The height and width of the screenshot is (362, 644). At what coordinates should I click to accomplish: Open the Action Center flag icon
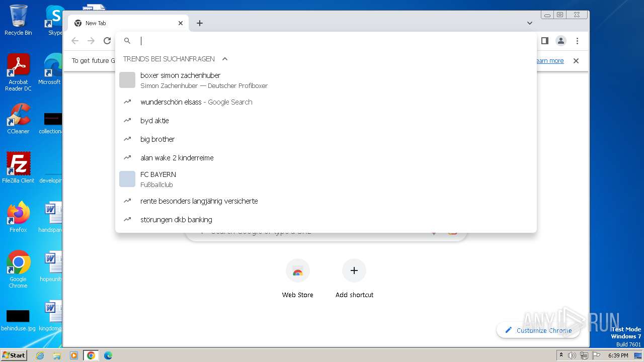pyautogui.click(x=595, y=355)
